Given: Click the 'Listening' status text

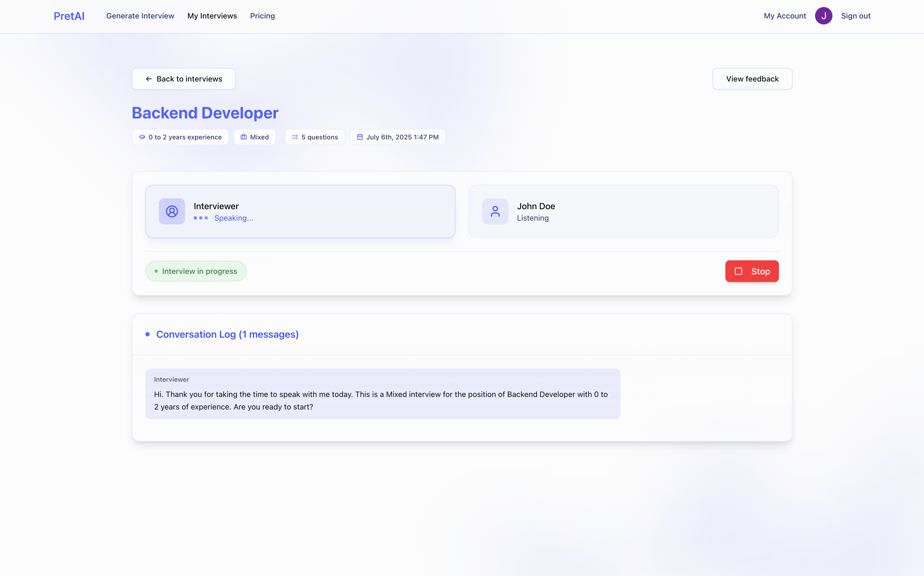Looking at the screenshot, I should pos(533,218).
